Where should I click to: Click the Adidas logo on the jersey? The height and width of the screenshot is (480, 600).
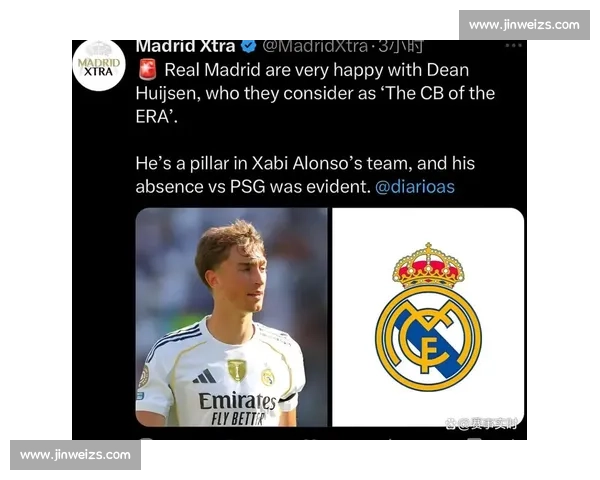point(205,376)
